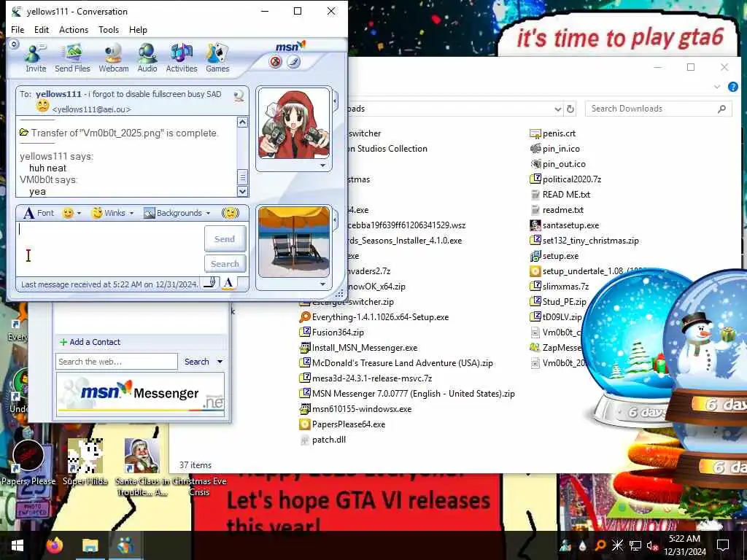Open Santa Claus in Trouble desktop shortcut
Screen dimensions: 747x560
(142, 467)
